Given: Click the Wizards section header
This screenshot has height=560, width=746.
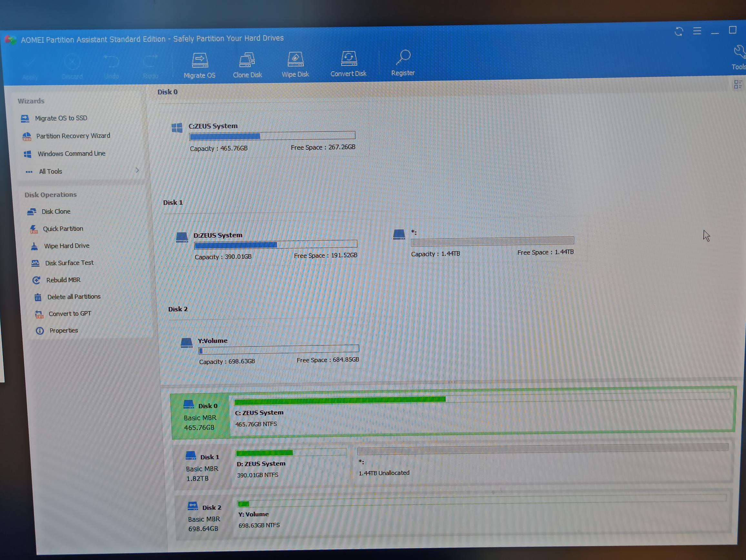Looking at the screenshot, I should point(31,101).
